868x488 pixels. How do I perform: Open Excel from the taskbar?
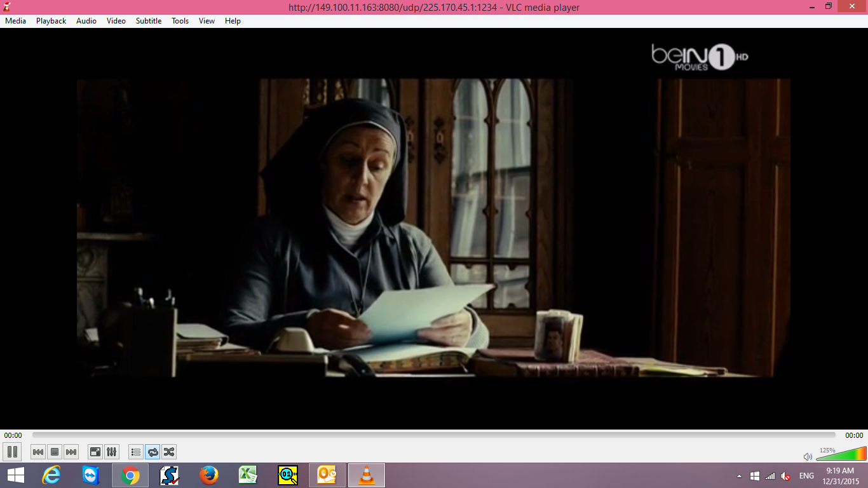(248, 475)
